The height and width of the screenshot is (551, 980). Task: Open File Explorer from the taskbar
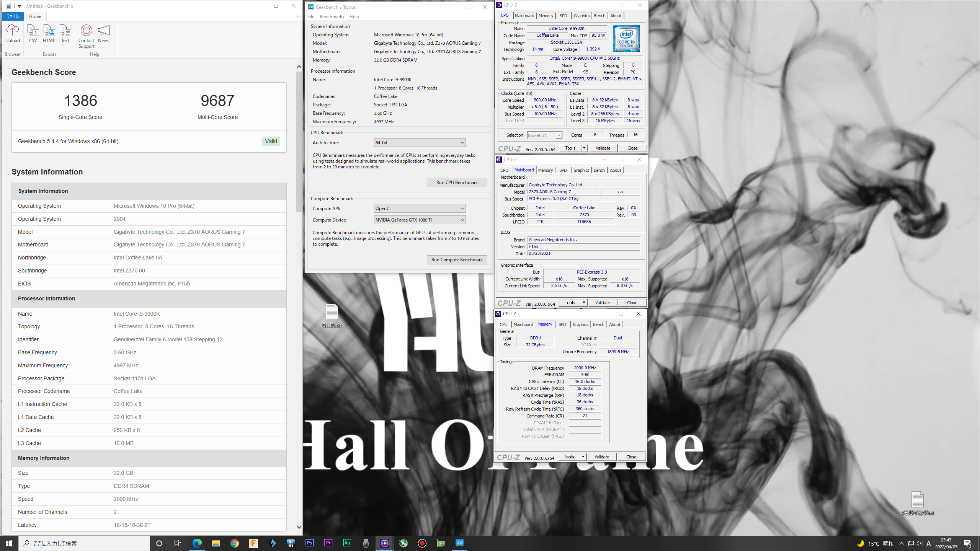tap(216, 543)
